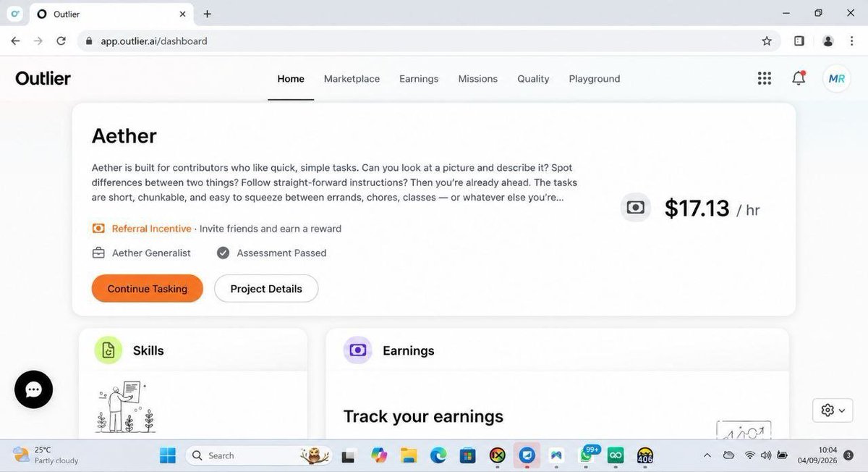Click the Skills heading
Screen dimensions: 868x472
pos(148,350)
